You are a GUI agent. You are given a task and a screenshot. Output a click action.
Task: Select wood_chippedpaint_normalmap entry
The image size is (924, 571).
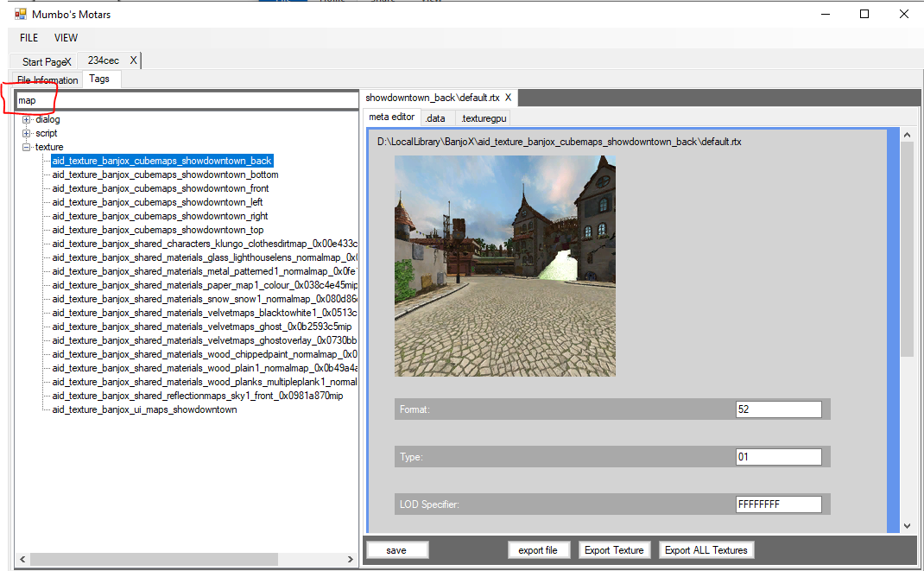(205, 354)
